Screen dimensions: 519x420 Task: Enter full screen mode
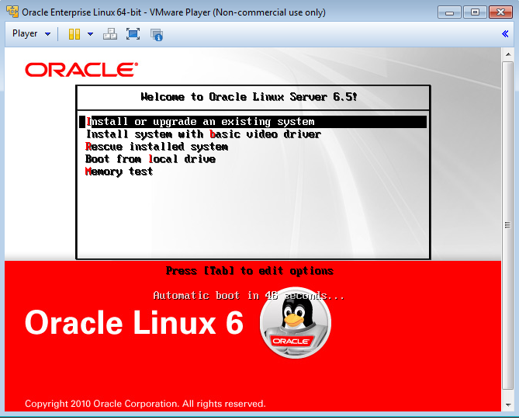(133, 34)
